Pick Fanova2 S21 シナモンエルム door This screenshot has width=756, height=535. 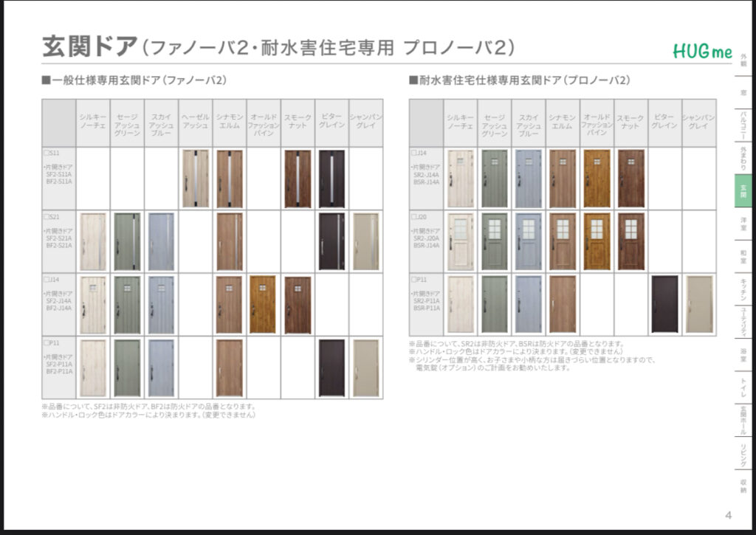[x=230, y=241]
